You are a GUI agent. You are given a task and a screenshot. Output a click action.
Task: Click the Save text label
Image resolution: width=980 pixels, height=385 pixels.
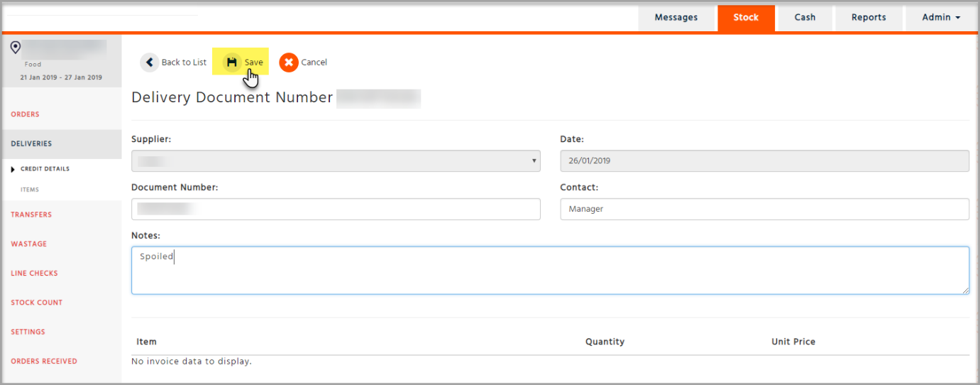tap(253, 63)
